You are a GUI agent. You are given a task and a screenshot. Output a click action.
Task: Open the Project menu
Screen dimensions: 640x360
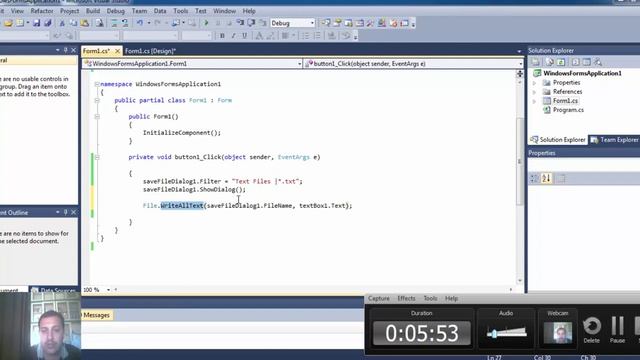pos(69,11)
